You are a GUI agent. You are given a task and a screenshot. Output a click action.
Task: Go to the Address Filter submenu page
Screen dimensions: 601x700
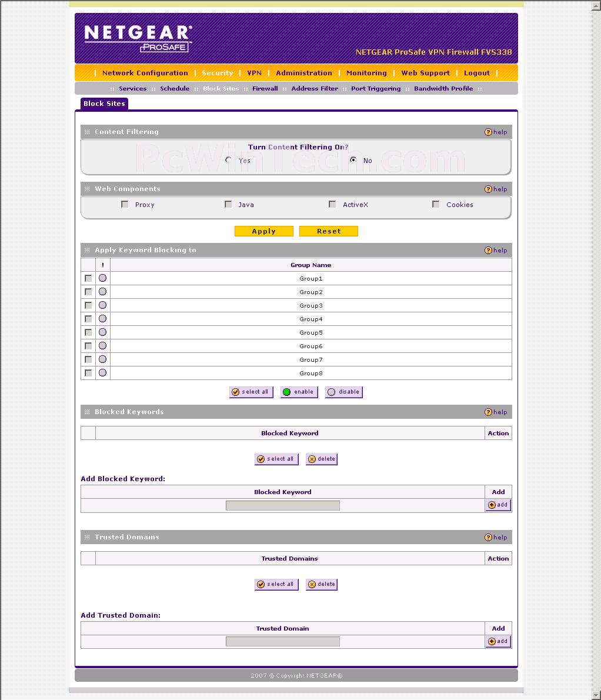(315, 89)
